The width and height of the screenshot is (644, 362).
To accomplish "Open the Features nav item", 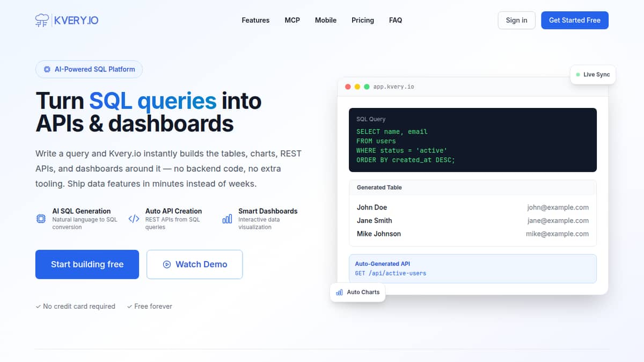I will (255, 20).
